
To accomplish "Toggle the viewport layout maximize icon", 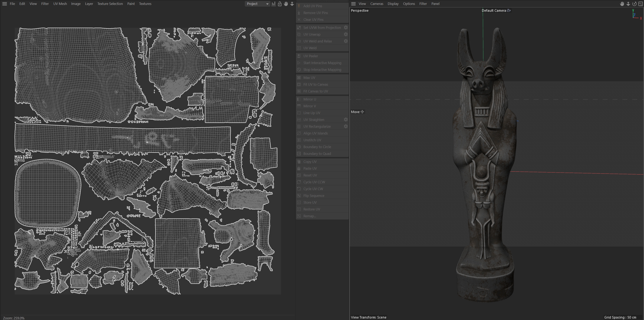I will [x=641, y=4].
